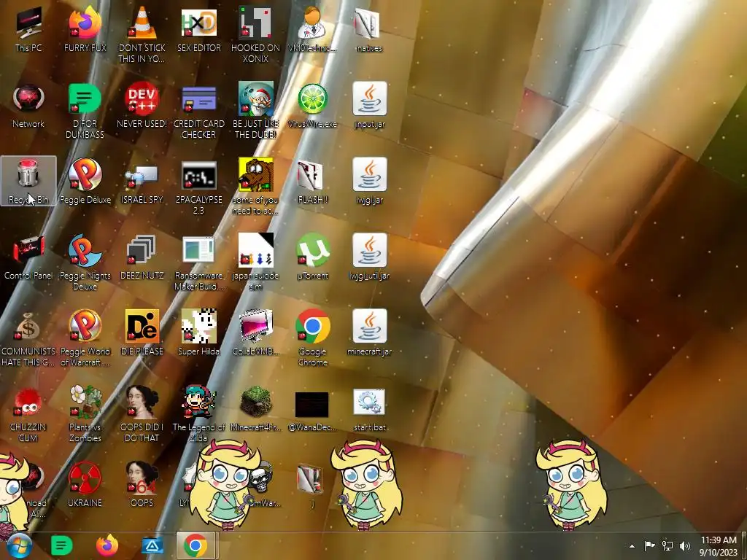Open the Action Center flag icon

click(x=649, y=546)
